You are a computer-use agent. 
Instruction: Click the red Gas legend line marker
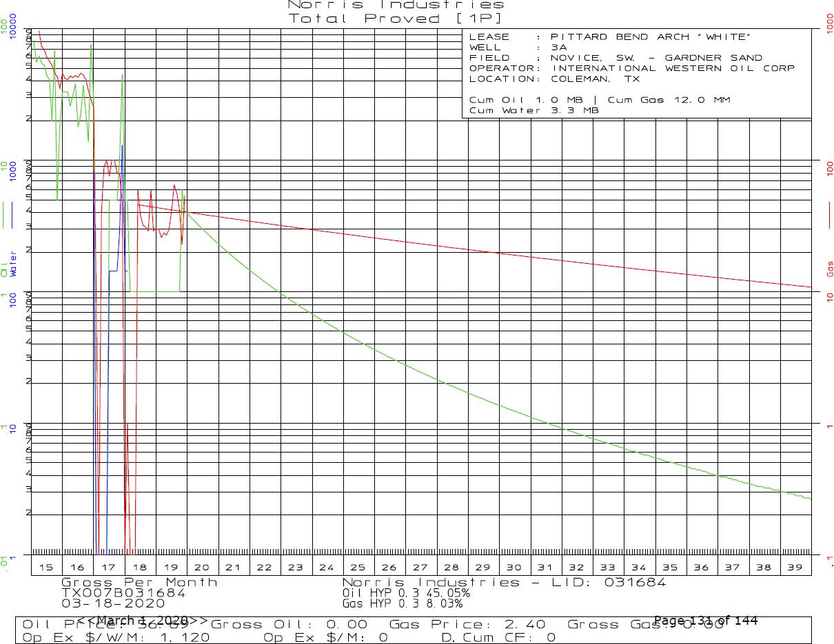click(829, 216)
